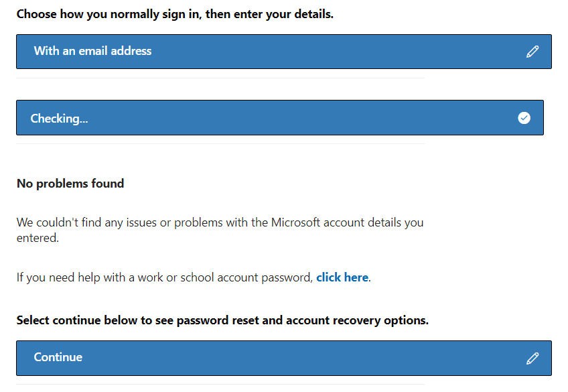
Task: Click Continue to see recovery options
Action: (x=283, y=358)
